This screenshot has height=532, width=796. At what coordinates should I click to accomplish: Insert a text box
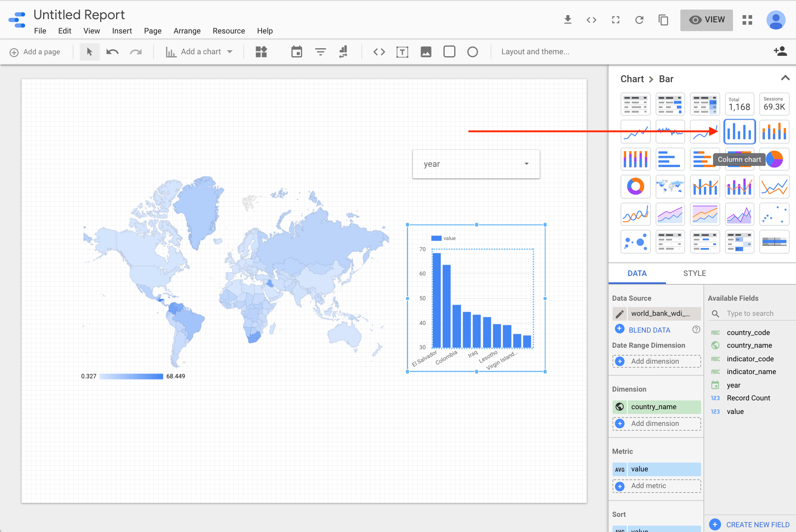pyautogui.click(x=402, y=52)
